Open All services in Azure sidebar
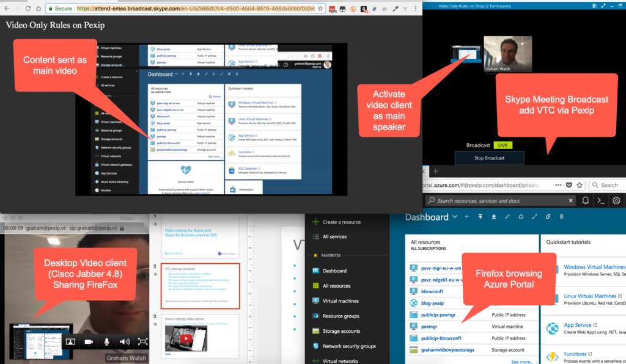The image size is (626, 364). click(x=330, y=236)
